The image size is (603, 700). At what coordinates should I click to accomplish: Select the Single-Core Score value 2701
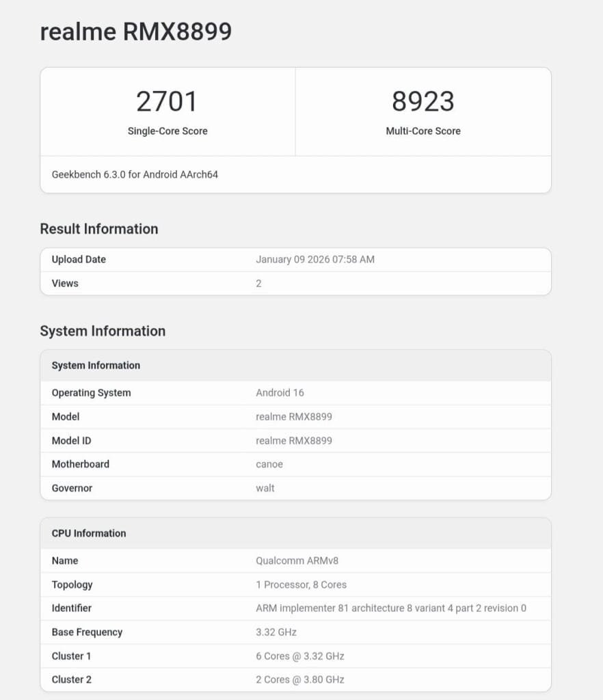pos(168,101)
